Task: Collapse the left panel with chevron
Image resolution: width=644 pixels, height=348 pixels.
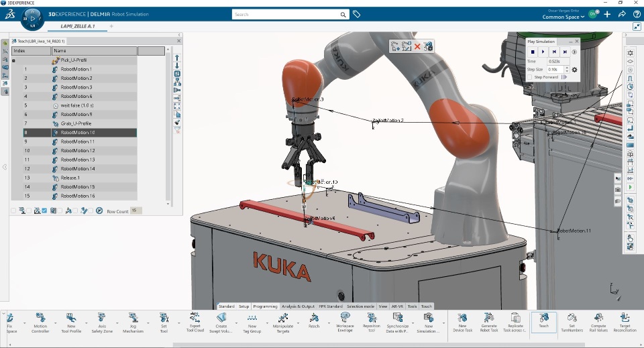Action: tap(5, 167)
